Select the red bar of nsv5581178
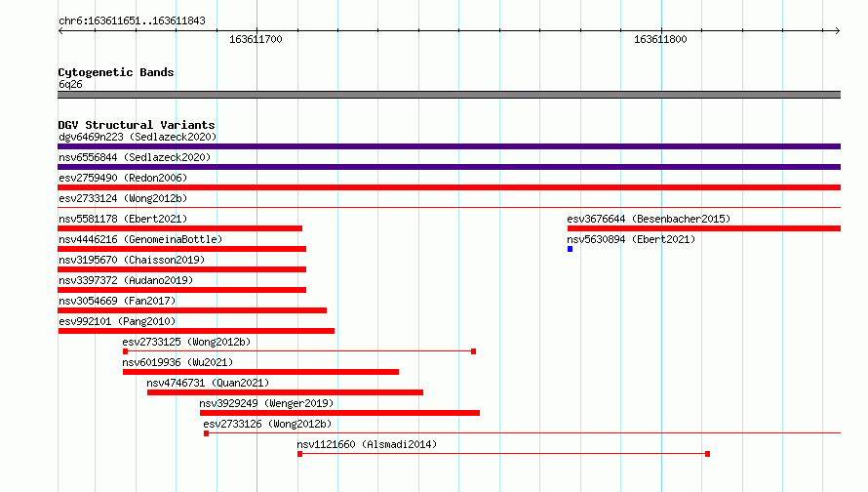The width and height of the screenshot is (868, 492). coord(179,228)
